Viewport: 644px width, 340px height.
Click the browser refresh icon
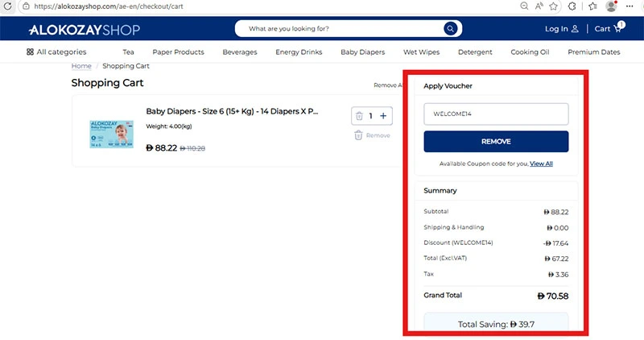pyautogui.click(x=7, y=6)
